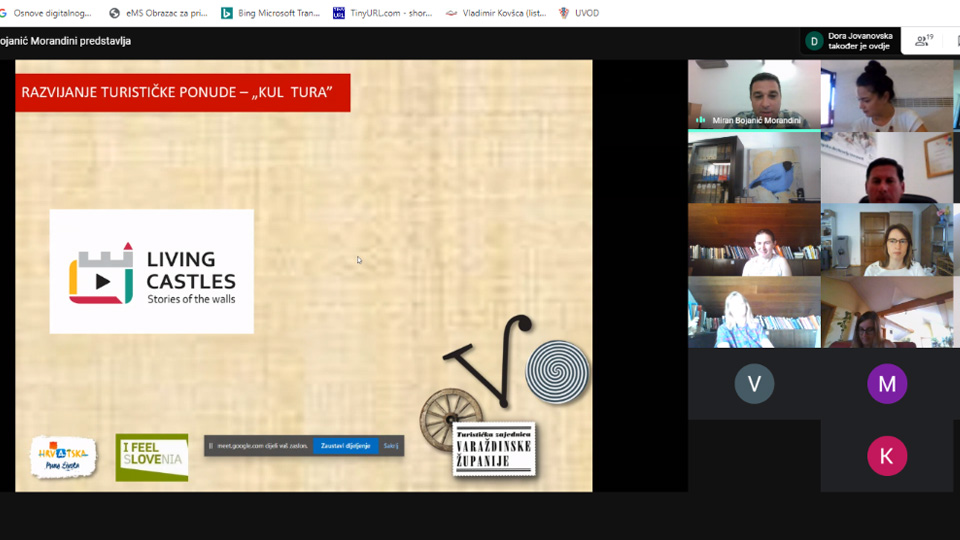This screenshot has width=960, height=540.
Task: Click the Turistička zajednica Varaždinske županije logo
Action: coord(493,449)
